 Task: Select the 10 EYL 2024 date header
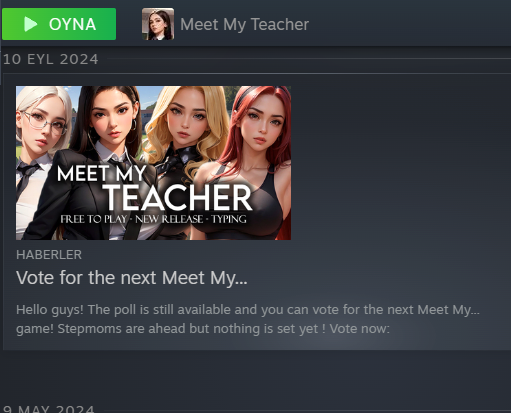(50, 59)
